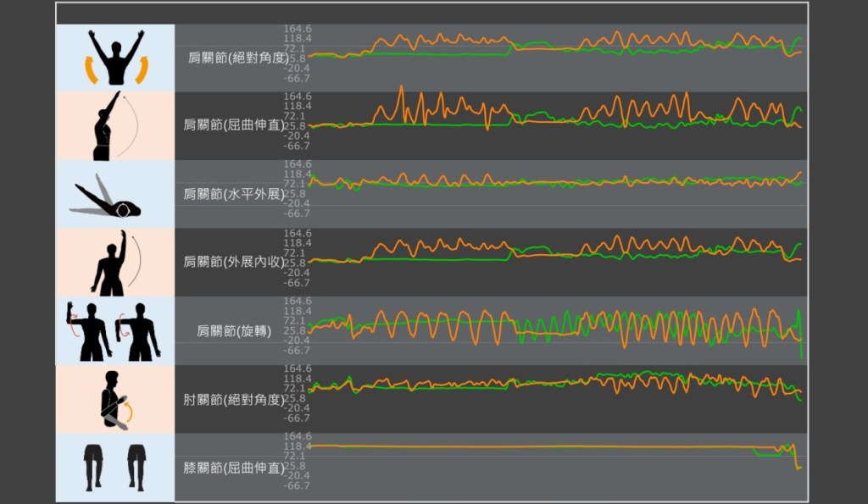
Task: Click the knee flexion-extension legs icon
Action: 115,467
